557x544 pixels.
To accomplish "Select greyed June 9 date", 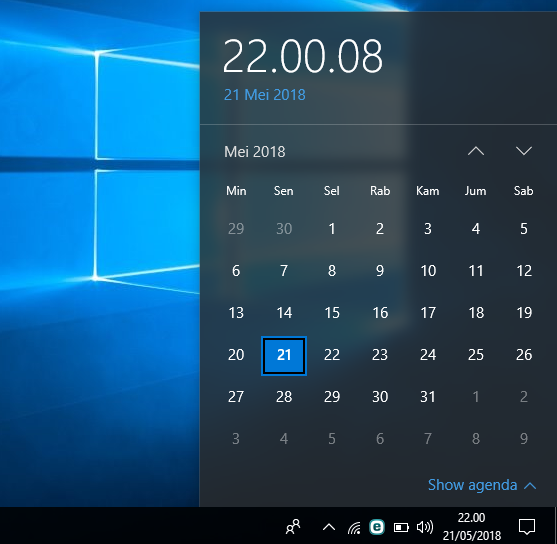I will tap(524, 439).
